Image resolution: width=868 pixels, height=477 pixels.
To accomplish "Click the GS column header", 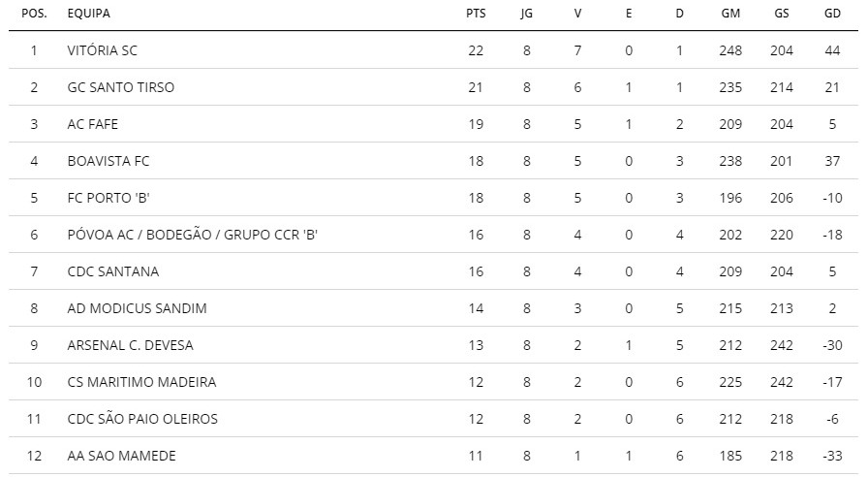I will pos(781,14).
